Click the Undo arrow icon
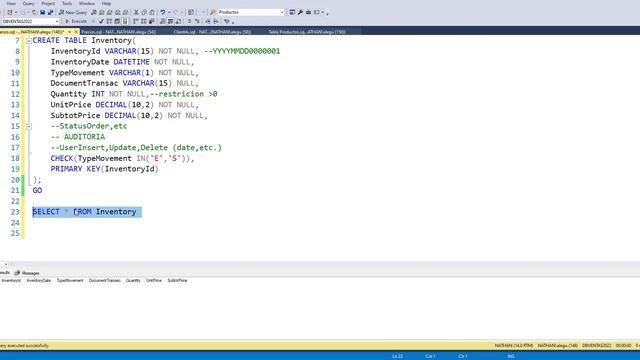Screen dimensions: 640x360 click(x=162, y=12)
